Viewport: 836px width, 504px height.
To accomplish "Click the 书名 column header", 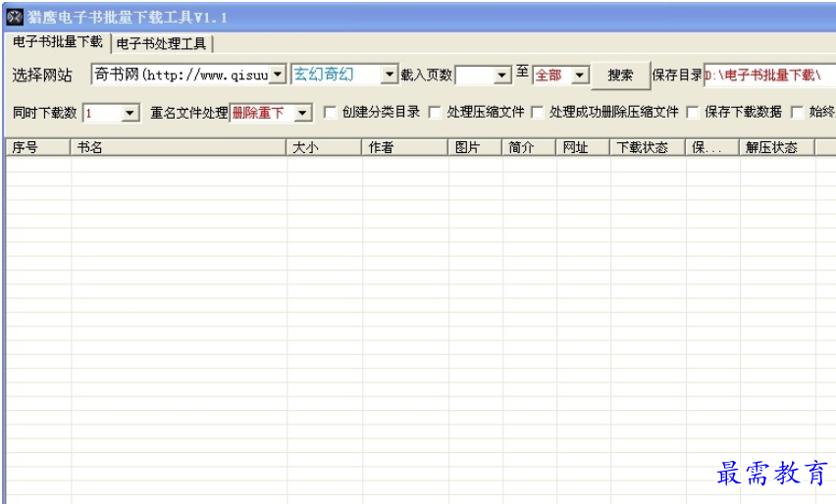I will [x=178, y=148].
